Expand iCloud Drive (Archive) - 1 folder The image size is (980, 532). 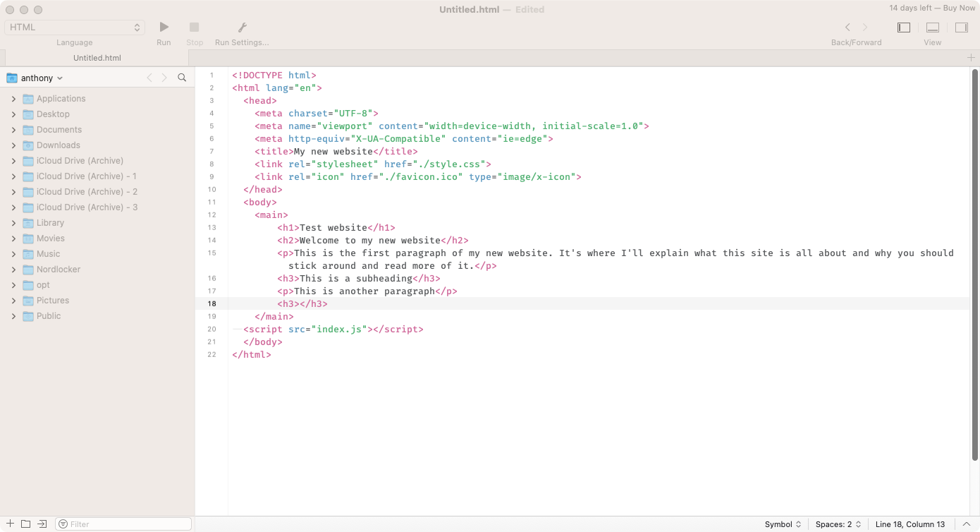pos(13,176)
